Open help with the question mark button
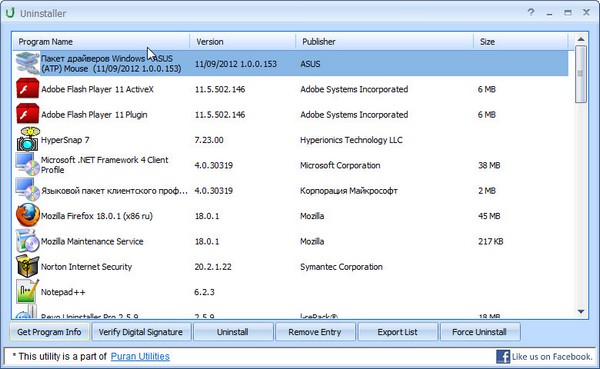This screenshot has height=369, width=600. click(531, 12)
